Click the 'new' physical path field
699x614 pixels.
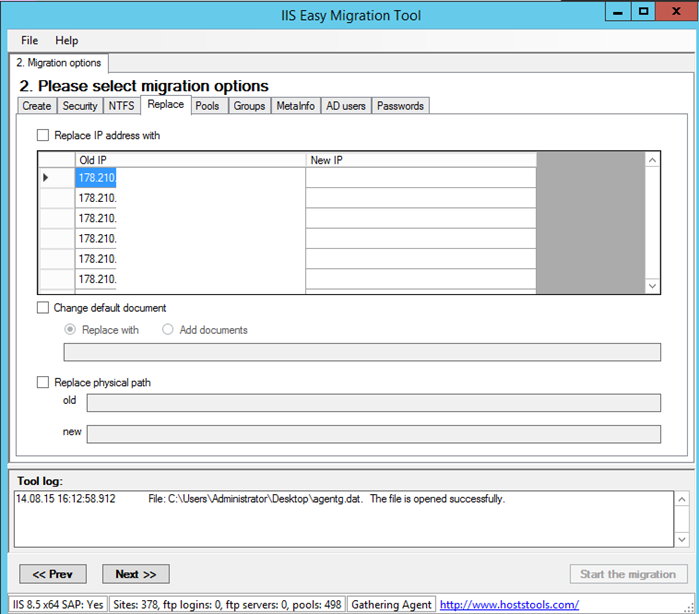coord(374,434)
